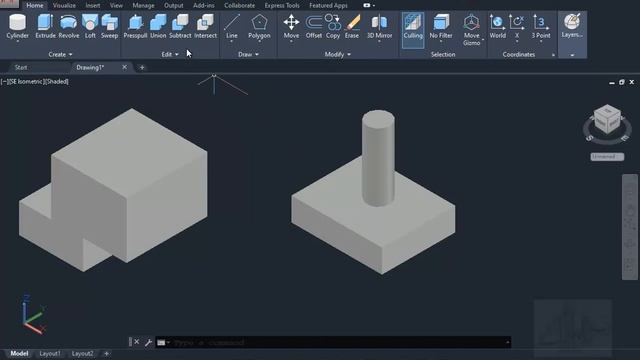Switch to the Add-ins tab
The height and width of the screenshot is (360, 640).
(x=204, y=5)
